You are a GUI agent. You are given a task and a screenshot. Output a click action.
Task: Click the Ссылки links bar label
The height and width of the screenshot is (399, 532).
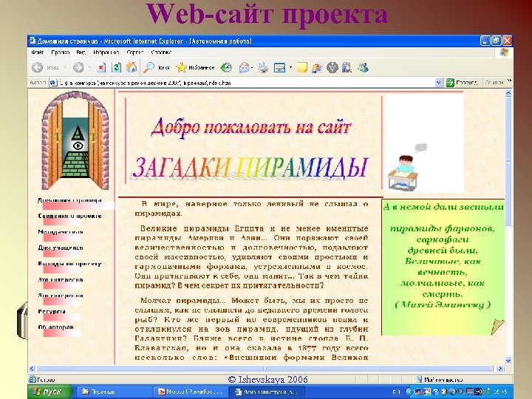coord(494,83)
